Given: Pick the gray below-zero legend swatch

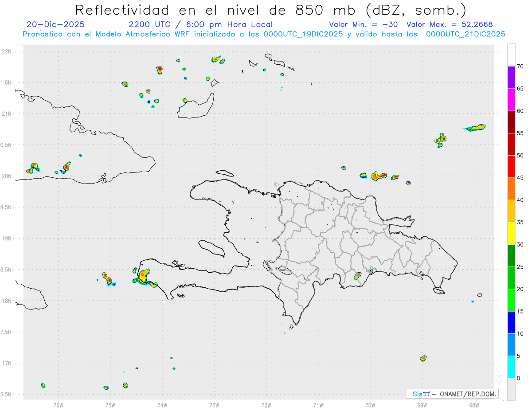Looking at the screenshot, I should tap(511, 389).
